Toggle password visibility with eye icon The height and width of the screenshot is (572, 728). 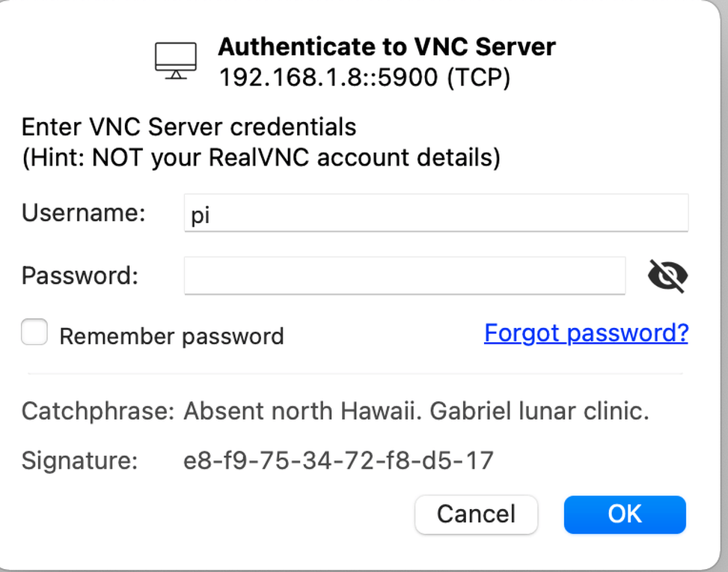click(x=667, y=276)
